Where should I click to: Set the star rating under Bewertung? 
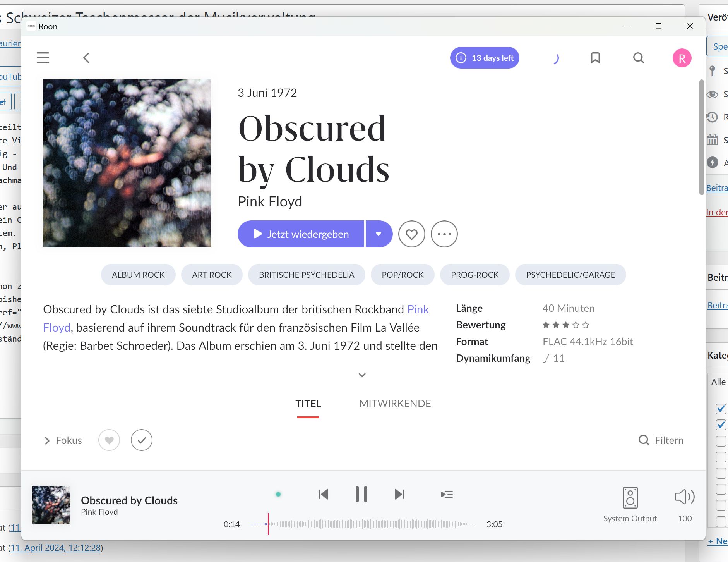pyautogui.click(x=565, y=325)
